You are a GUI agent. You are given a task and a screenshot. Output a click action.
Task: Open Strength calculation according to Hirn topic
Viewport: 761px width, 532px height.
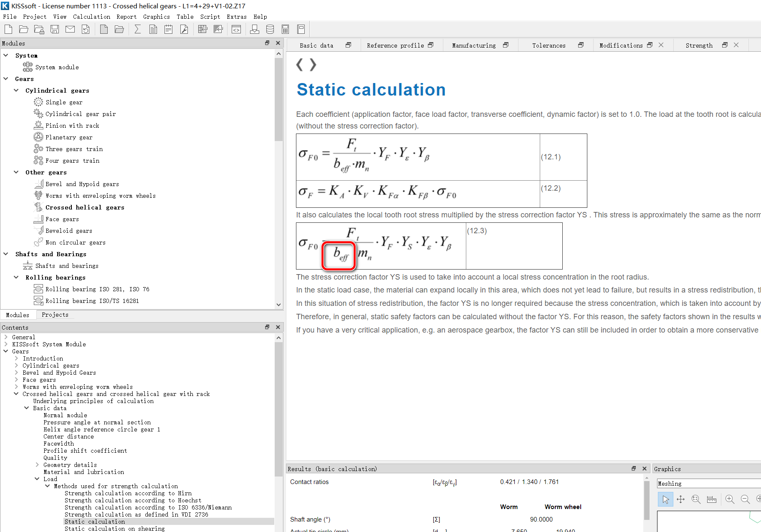click(128, 493)
